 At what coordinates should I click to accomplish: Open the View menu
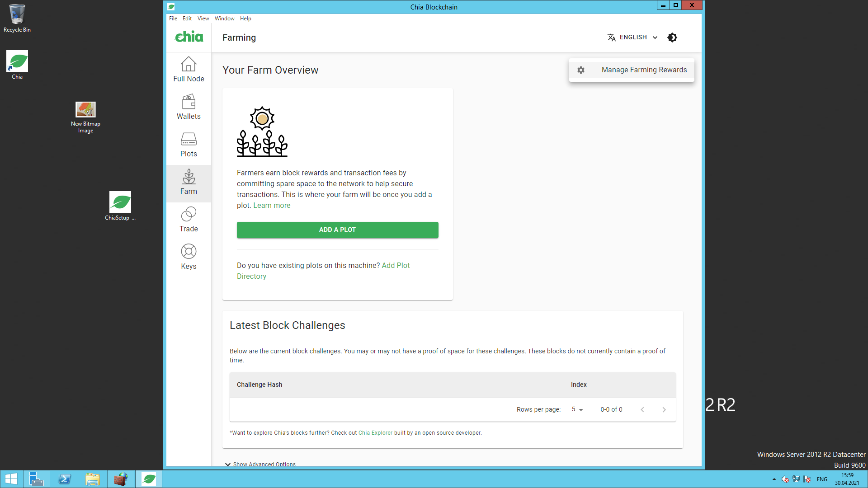[x=203, y=19]
